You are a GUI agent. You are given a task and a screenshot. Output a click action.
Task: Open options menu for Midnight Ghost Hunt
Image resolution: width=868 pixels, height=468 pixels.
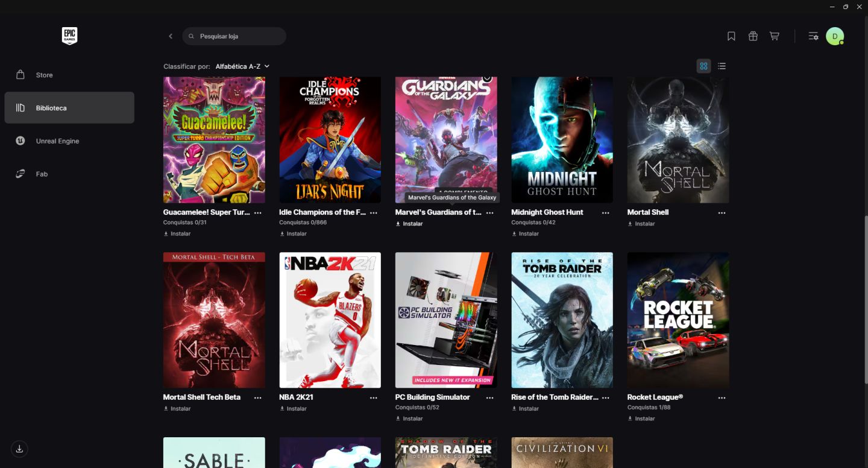coord(606,212)
